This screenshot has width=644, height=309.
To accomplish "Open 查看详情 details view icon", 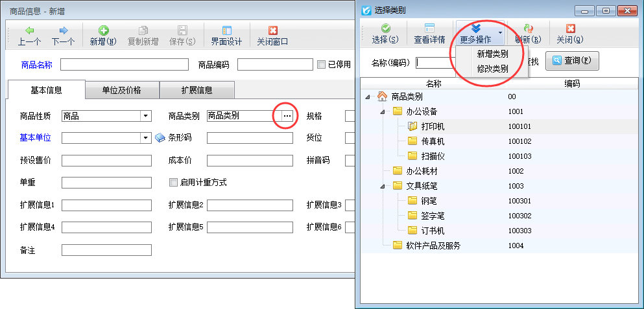I will coord(429,29).
